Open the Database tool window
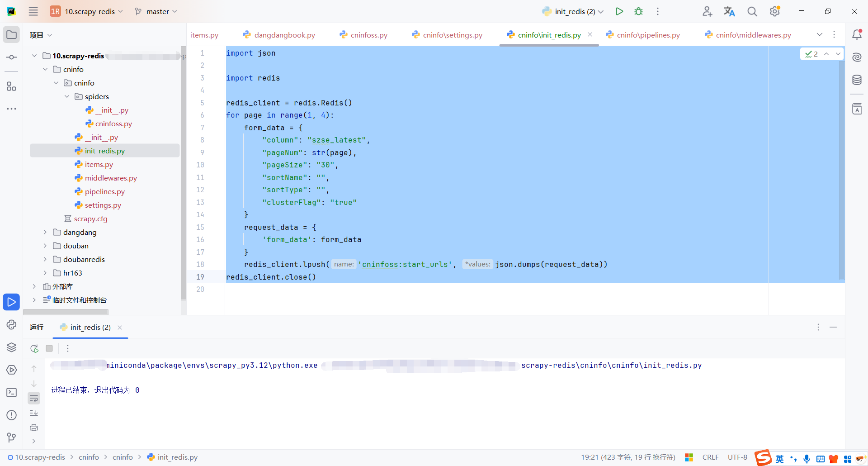Image resolution: width=868 pixels, height=466 pixels. [x=857, y=80]
